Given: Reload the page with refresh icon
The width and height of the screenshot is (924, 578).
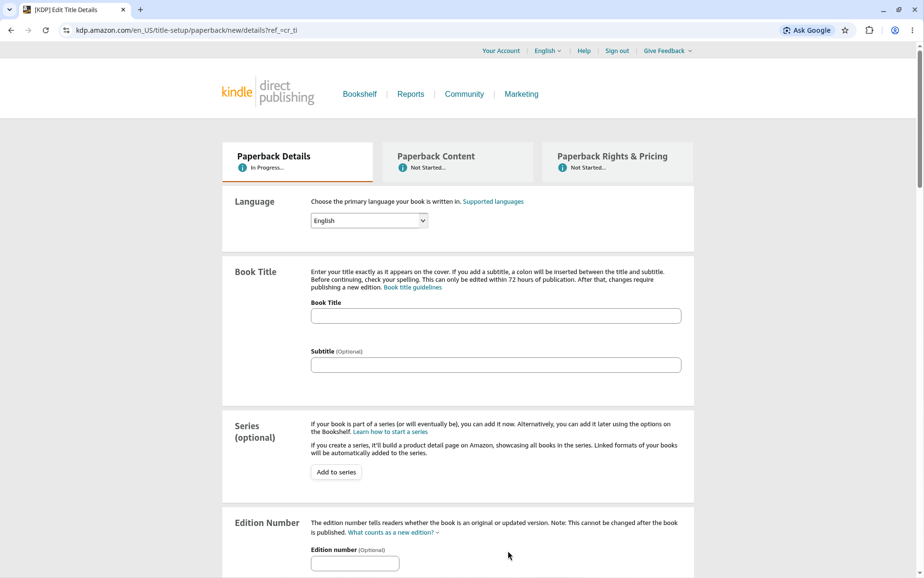Looking at the screenshot, I should 46,30.
